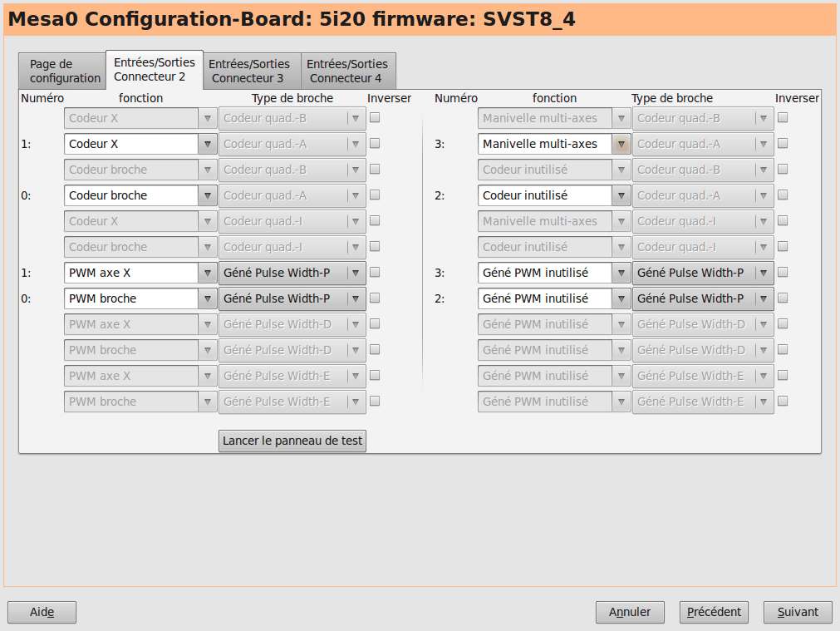Open the Géné Pulse Width-P dropdown beside PWM broche

pyautogui.click(x=292, y=298)
